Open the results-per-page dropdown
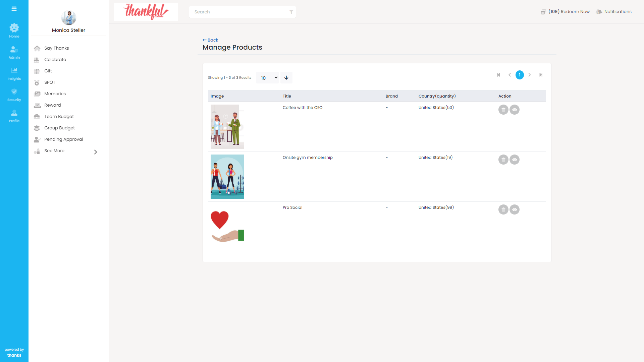Image resolution: width=644 pixels, height=362 pixels. 267,78
